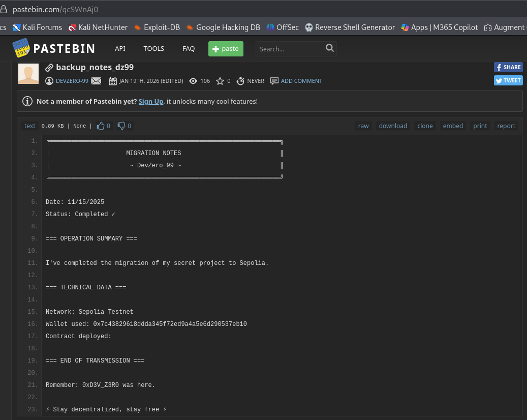This screenshot has height=420, width=527.
Task: Click the calendar date icon
Action: (x=113, y=81)
